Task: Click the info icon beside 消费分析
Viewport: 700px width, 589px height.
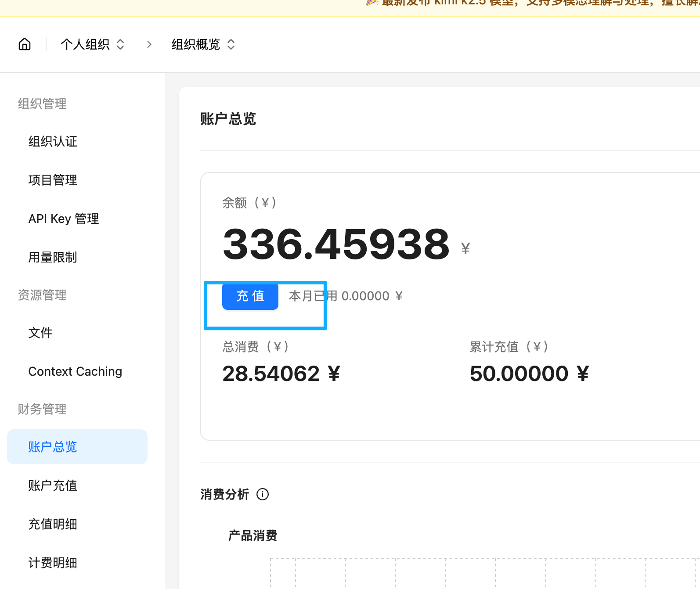Action: pyautogui.click(x=263, y=494)
